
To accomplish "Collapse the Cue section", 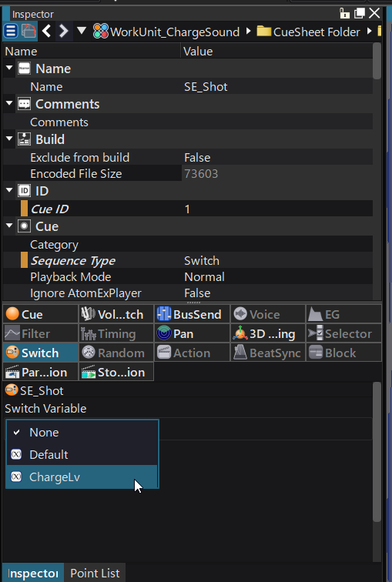I will 9,226.
